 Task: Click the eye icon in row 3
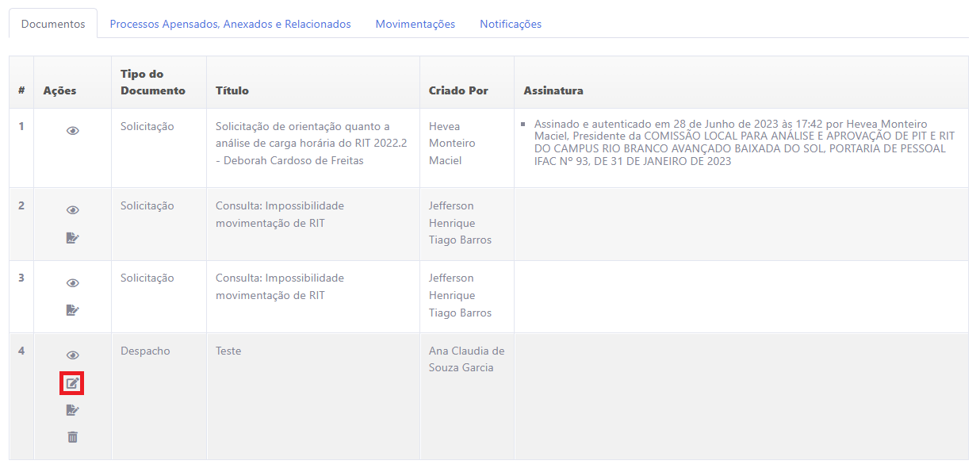[72, 283]
